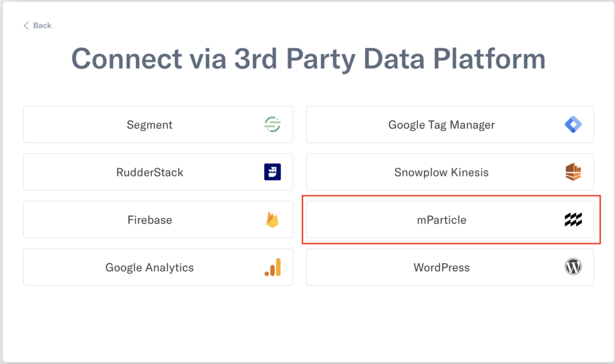Open the Snowplow Kinesis connection option
This screenshot has height=364, width=615.
[450, 172]
